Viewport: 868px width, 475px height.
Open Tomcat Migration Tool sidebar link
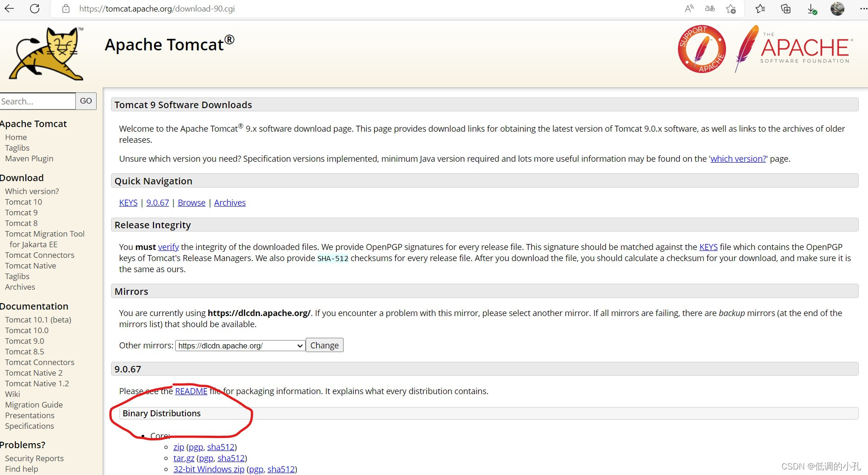[45, 239]
